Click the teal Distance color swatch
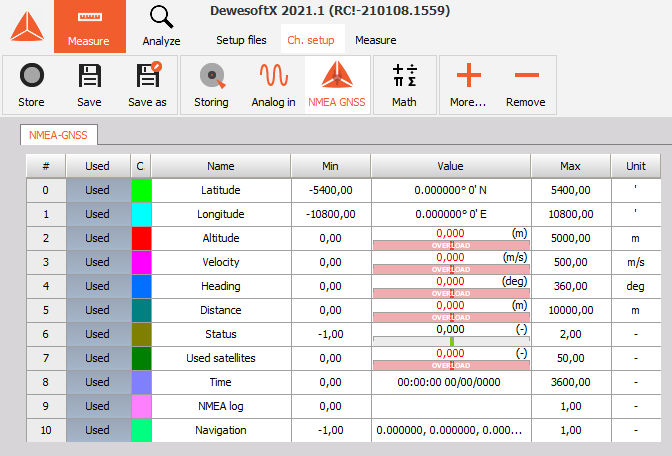This screenshot has height=456, width=672. click(141, 310)
